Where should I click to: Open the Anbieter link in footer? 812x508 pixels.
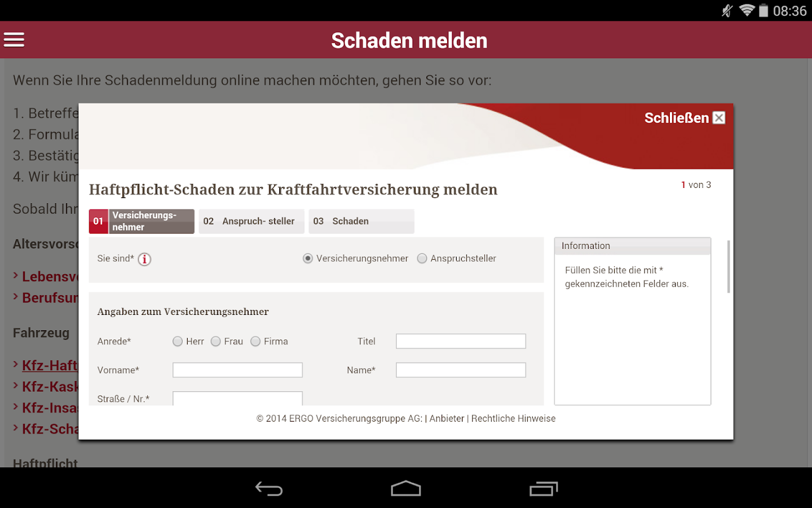point(446,418)
